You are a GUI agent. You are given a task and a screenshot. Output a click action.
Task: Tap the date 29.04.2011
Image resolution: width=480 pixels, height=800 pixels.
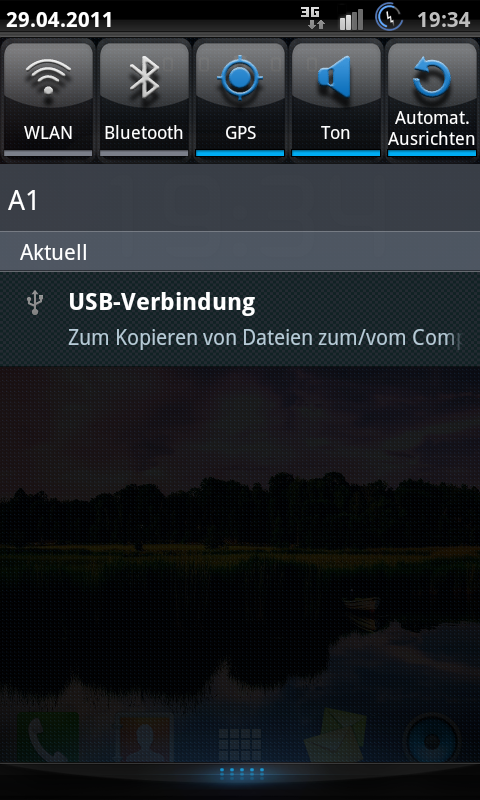point(59,20)
